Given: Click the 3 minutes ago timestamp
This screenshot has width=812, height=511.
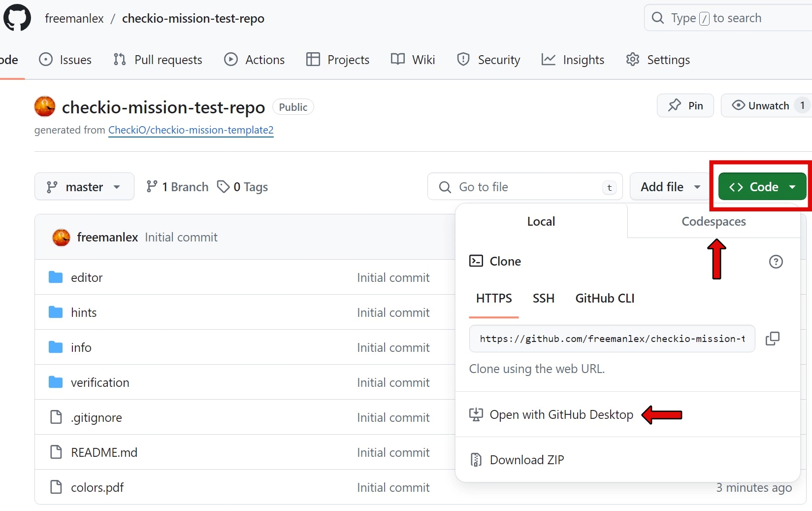Looking at the screenshot, I should click(x=754, y=487).
